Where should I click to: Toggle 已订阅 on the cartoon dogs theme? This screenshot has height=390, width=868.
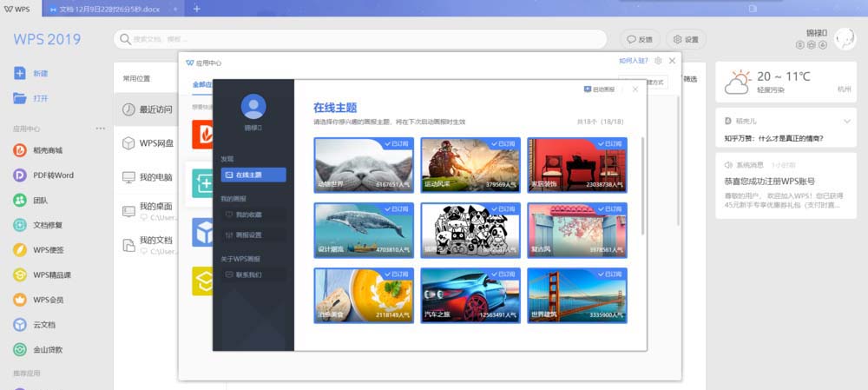pyautogui.click(x=503, y=208)
